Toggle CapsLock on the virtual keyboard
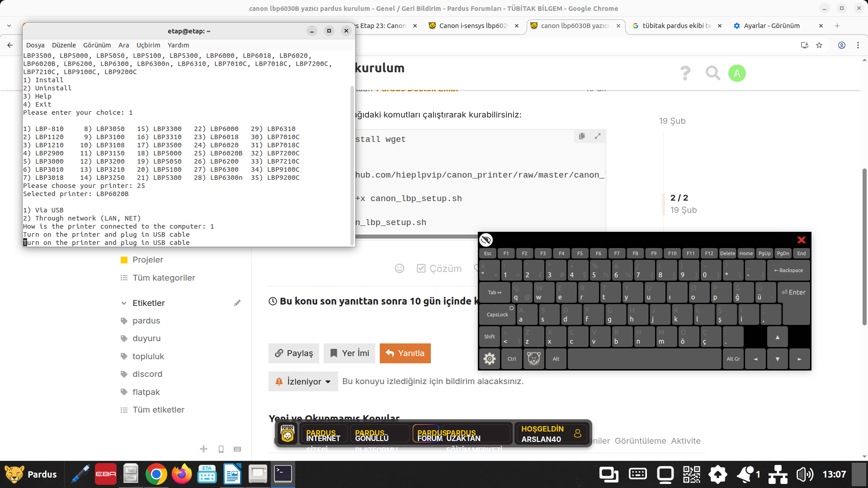The width and height of the screenshot is (868, 488). 497,314
